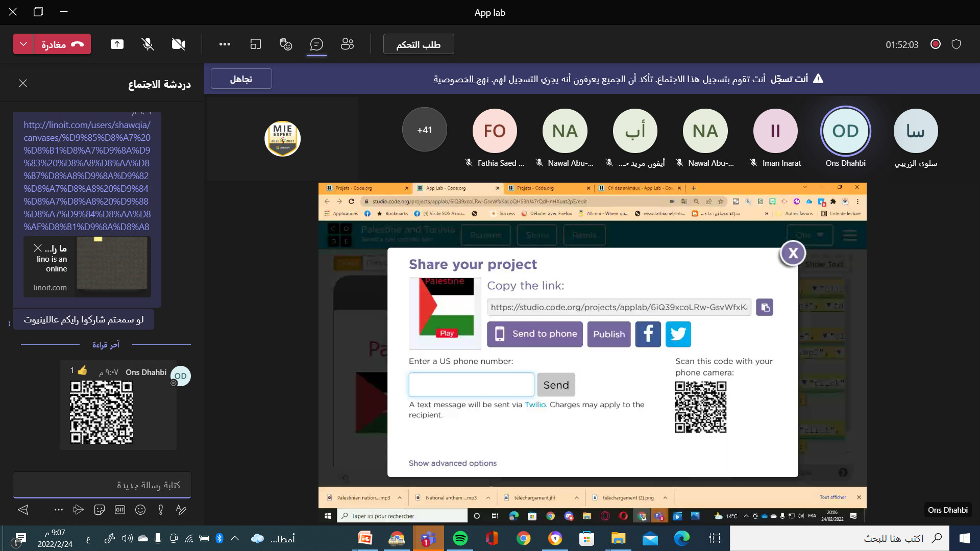Image resolution: width=980 pixels, height=551 pixels.
Task: Click Tout afficher downloads link
Action: pyautogui.click(x=832, y=497)
